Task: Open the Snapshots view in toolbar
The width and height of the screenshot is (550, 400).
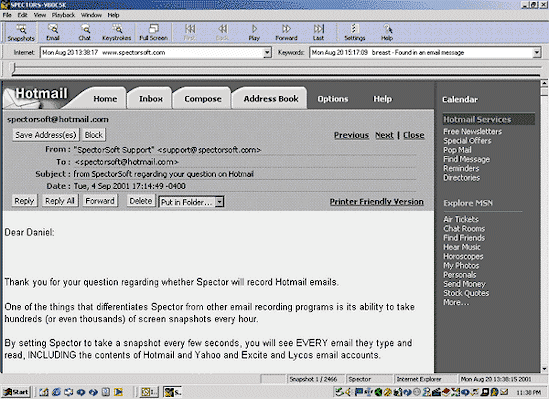Action: [x=21, y=33]
